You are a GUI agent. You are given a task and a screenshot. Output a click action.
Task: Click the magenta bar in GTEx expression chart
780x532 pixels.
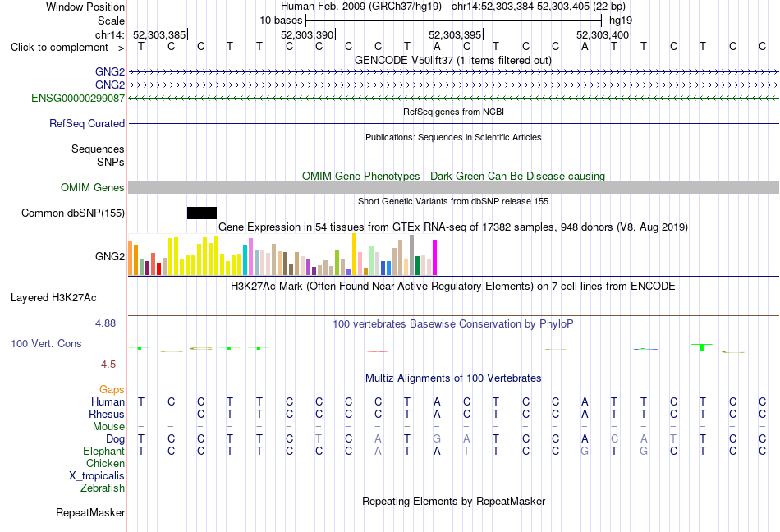point(435,258)
